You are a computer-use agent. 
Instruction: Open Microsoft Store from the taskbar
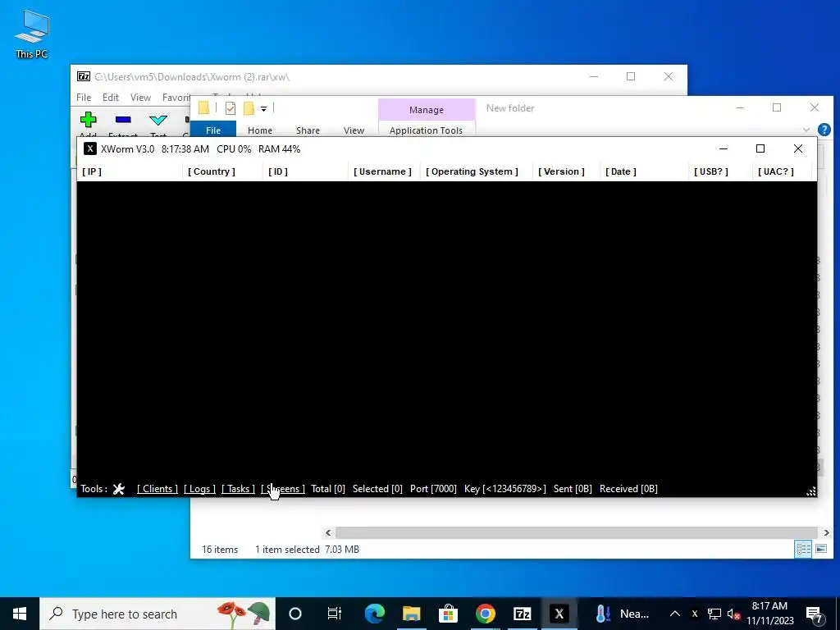click(x=449, y=614)
